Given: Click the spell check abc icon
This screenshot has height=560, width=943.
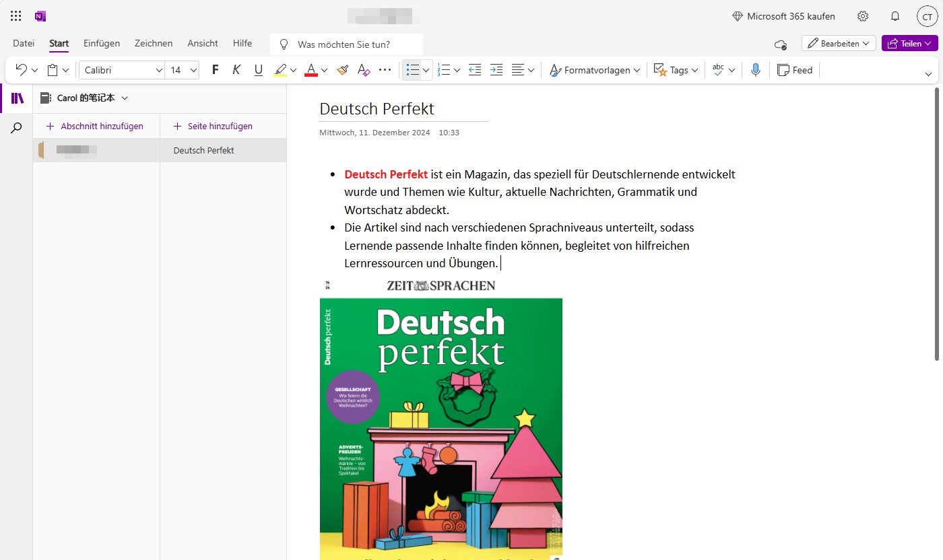Looking at the screenshot, I should (x=719, y=70).
